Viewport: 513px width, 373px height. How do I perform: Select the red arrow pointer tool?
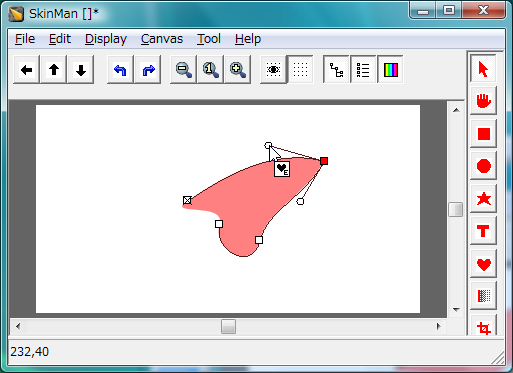click(x=483, y=69)
